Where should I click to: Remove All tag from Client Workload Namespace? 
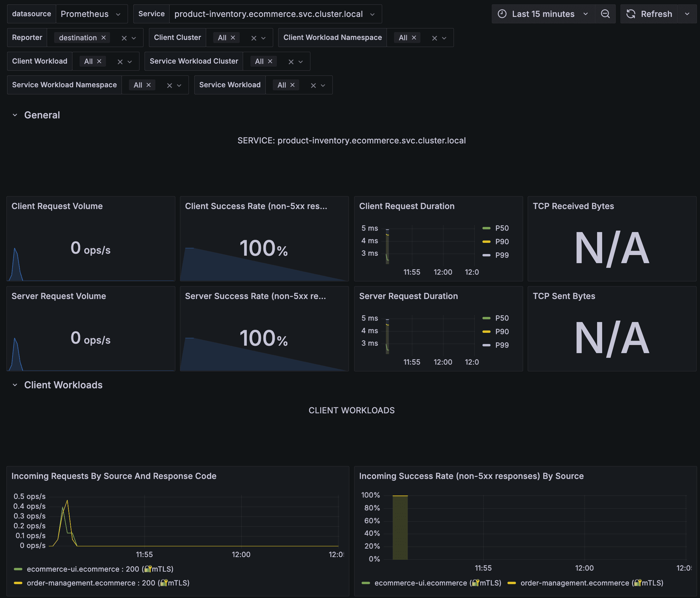click(x=414, y=38)
